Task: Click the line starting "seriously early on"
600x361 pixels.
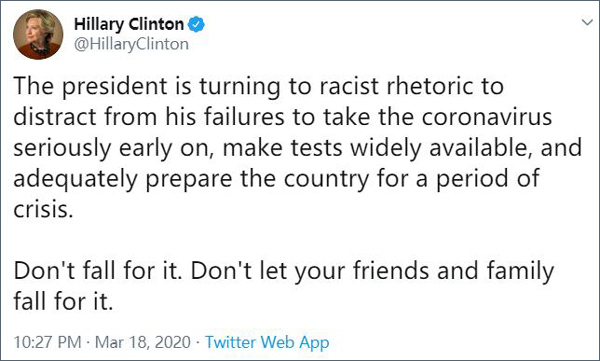Action: (x=298, y=148)
